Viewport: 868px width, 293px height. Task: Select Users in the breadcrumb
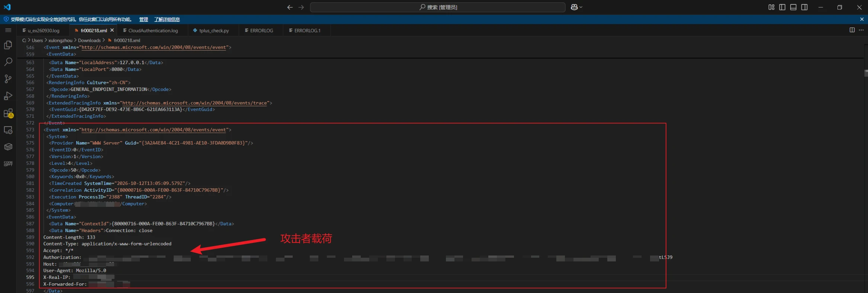[x=37, y=40]
